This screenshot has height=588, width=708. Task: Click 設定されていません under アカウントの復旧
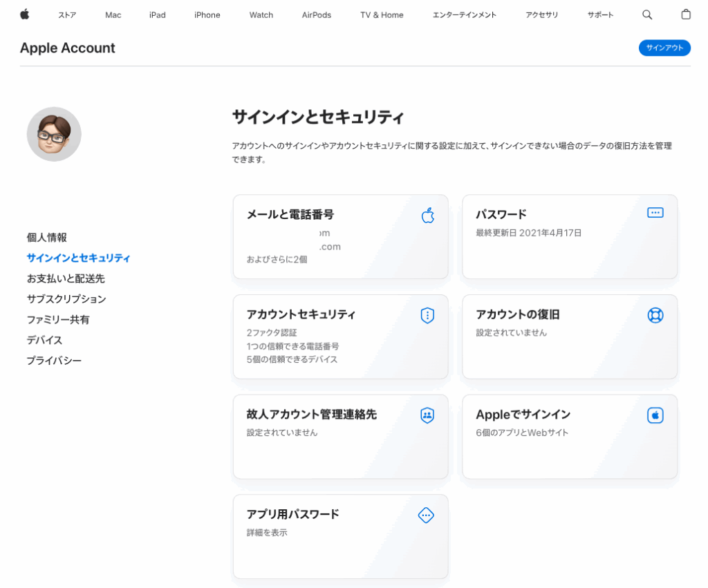click(511, 332)
